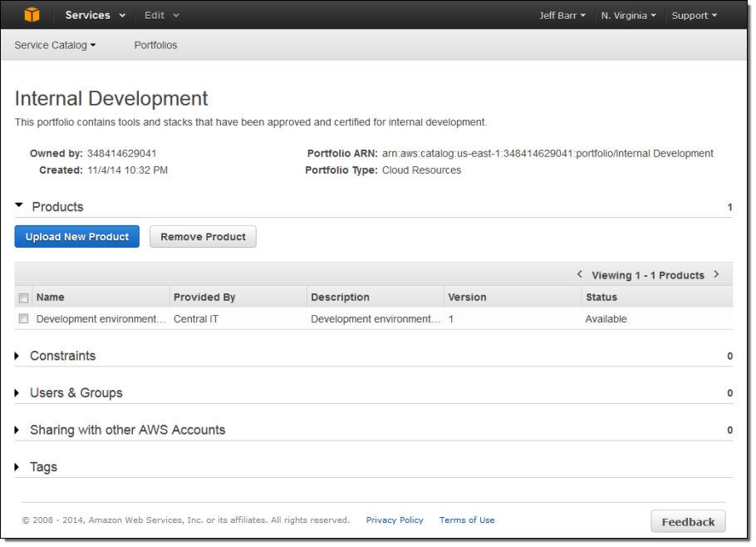Viewport: 756px width, 547px height.
Task: Expand the Users & Groups section
Action: click(x=17, y=393)
